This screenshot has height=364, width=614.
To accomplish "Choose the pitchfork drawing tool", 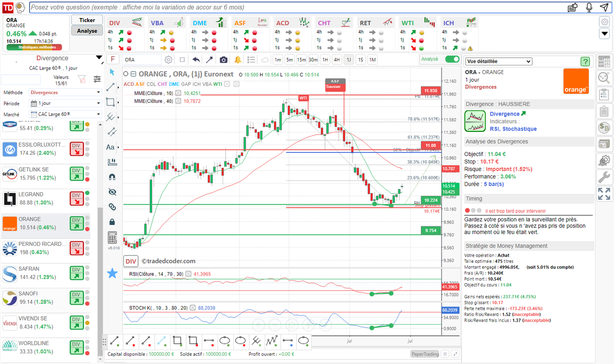I will coord(111,117).
